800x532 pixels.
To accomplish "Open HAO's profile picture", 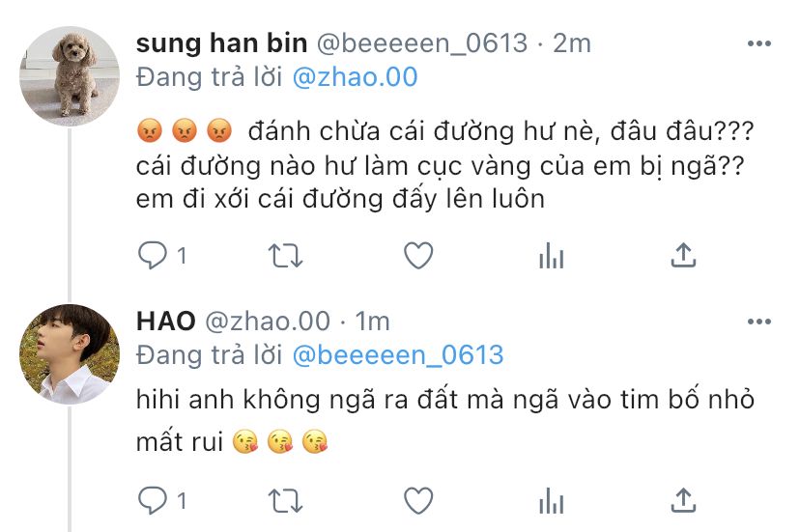I will coord(70,354).
